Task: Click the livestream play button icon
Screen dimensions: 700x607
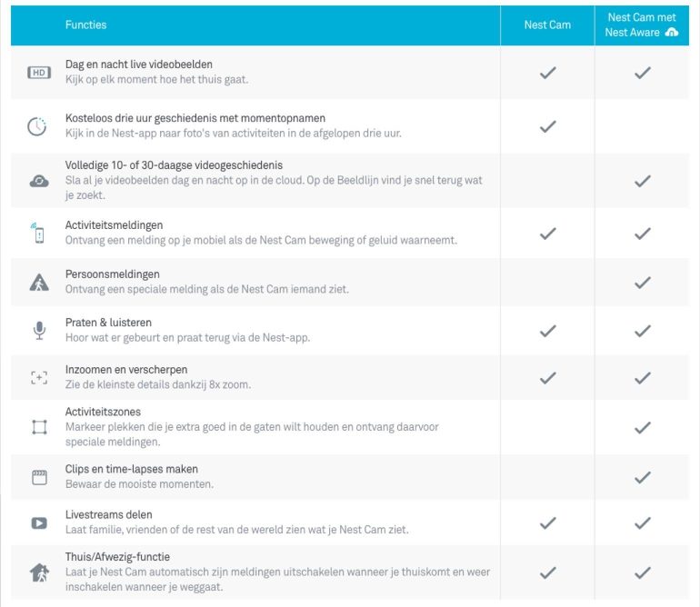Action: pyautogui.click(x=39, y=522)
